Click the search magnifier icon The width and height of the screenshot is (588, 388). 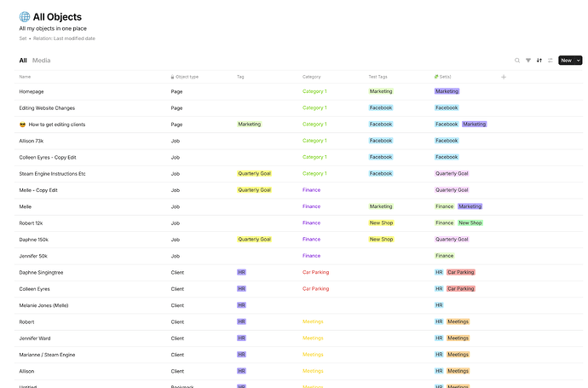(x=517, y=61)
